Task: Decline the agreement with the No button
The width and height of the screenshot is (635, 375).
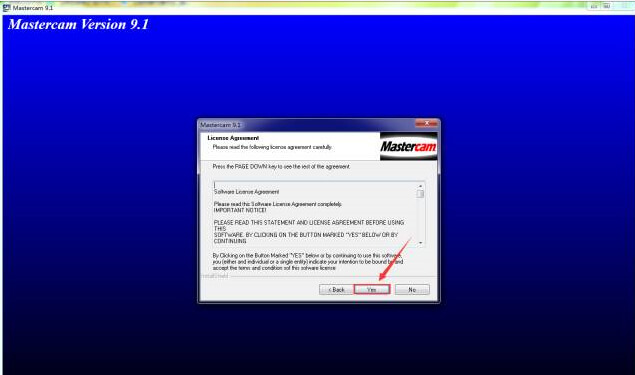Action: [x=412, y=290]
